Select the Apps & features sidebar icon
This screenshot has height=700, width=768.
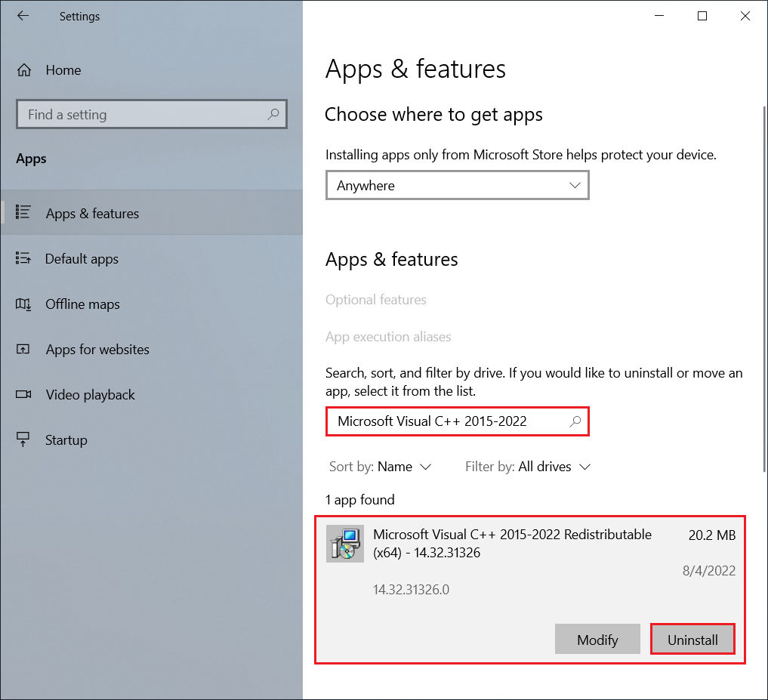click(23, 213)
